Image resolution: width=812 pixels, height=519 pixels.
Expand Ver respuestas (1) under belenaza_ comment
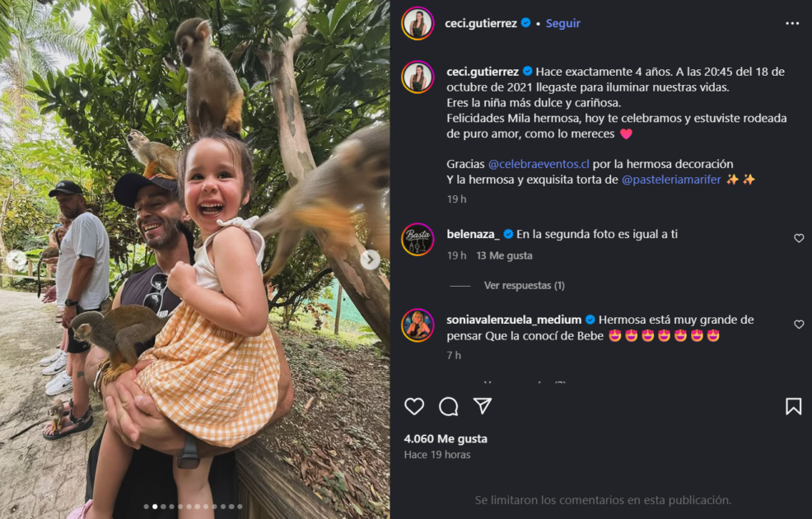(524, 286)
